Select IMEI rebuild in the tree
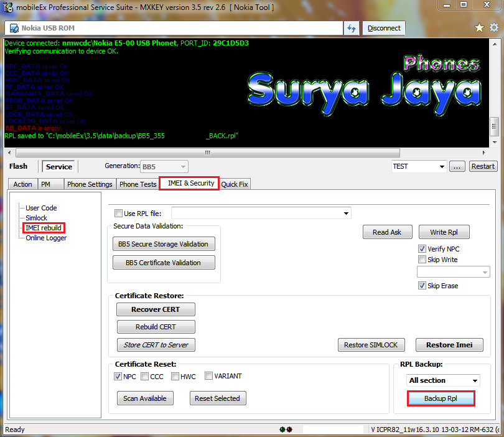This screenshot has width=504, height=437. pos(44,228)
